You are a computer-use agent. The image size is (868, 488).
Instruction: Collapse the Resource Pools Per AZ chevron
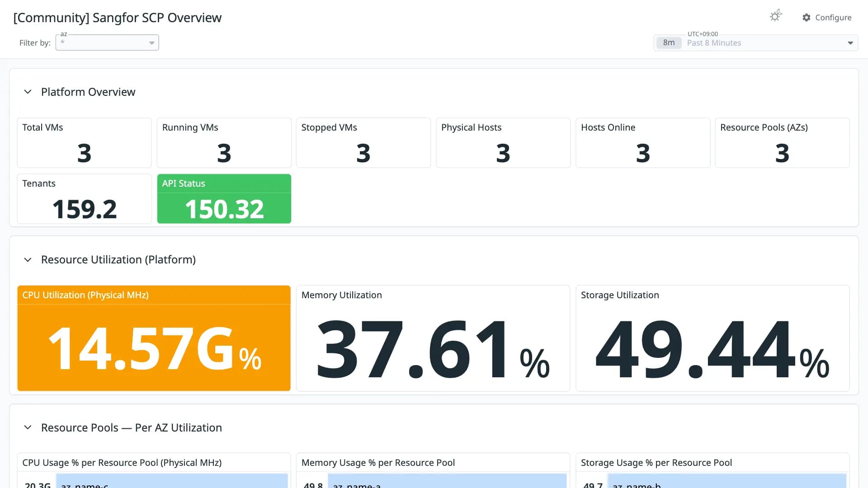[x=28, y=427]
